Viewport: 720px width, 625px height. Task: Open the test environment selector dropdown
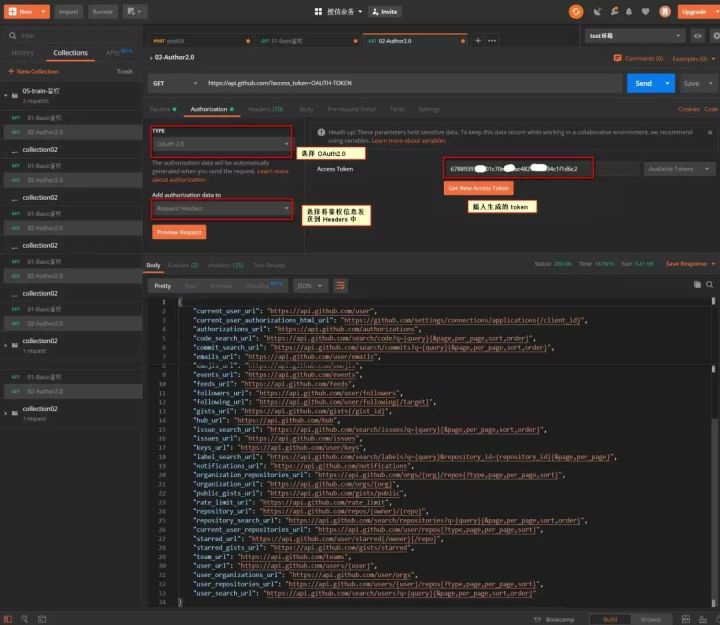[635, 35]
